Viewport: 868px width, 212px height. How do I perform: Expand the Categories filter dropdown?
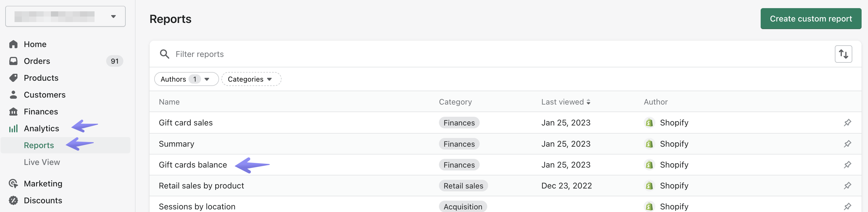[251, 79]
